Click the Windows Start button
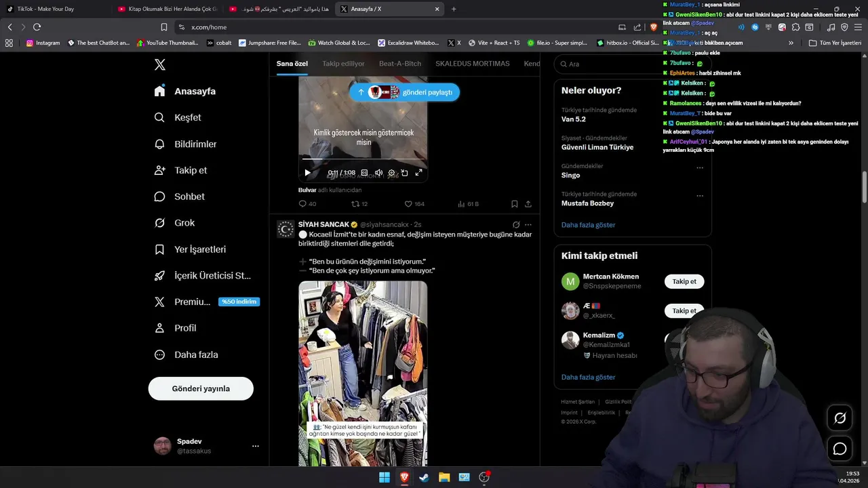Screen dimensions: 868x488 point(384,477)
